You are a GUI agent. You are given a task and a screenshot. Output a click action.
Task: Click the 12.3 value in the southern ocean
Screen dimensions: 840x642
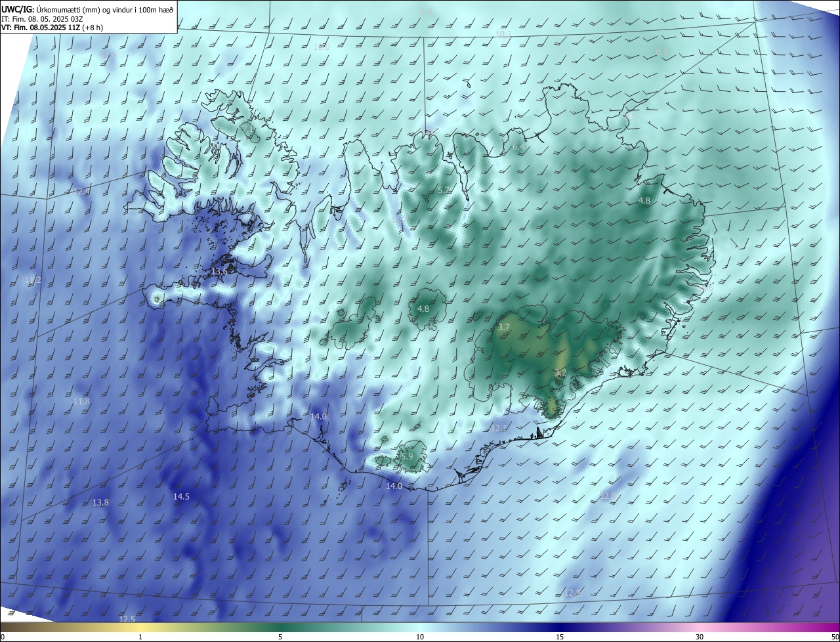coord(573,593)
